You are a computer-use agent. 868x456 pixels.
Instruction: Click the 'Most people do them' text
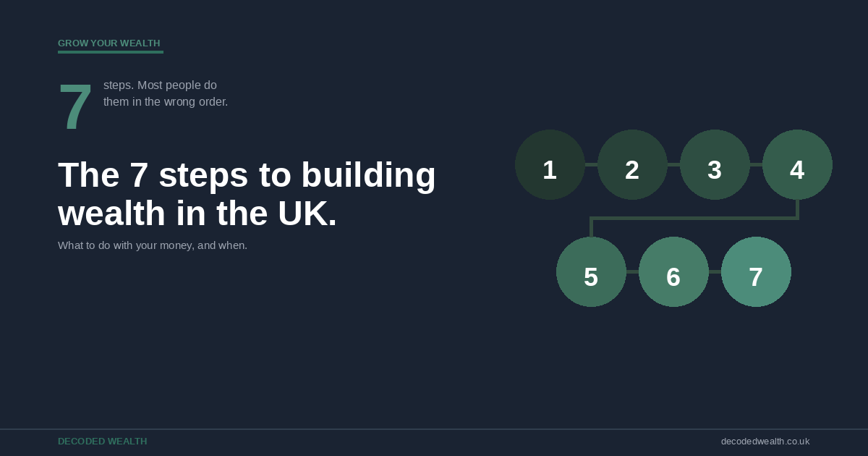165,93
